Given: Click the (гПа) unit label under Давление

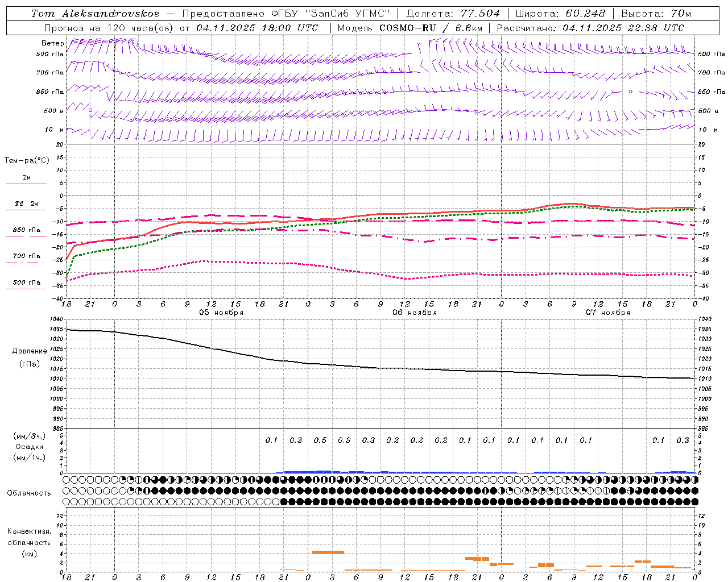Looking at the screenshot, I should click(x=30, y=364).
